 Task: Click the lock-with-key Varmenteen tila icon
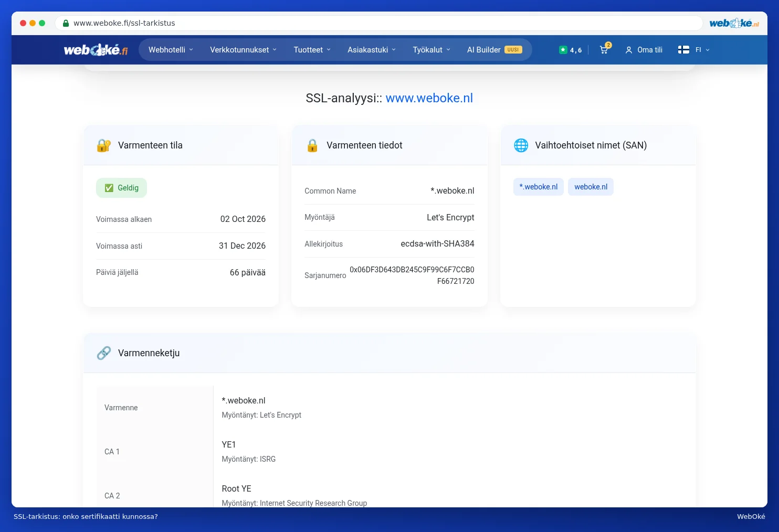click(104, 145)
